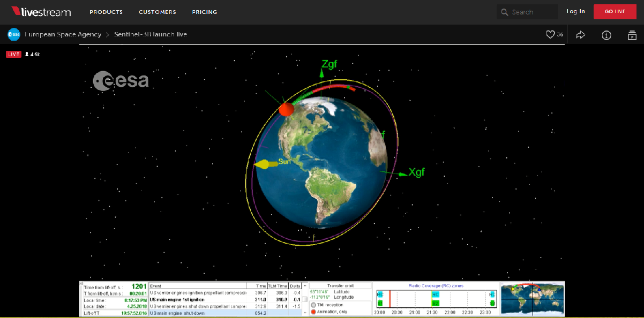Click the red LIVE badge
This screenshot has width=644, height=318.
pyautogui.click(x=13, y=54)
